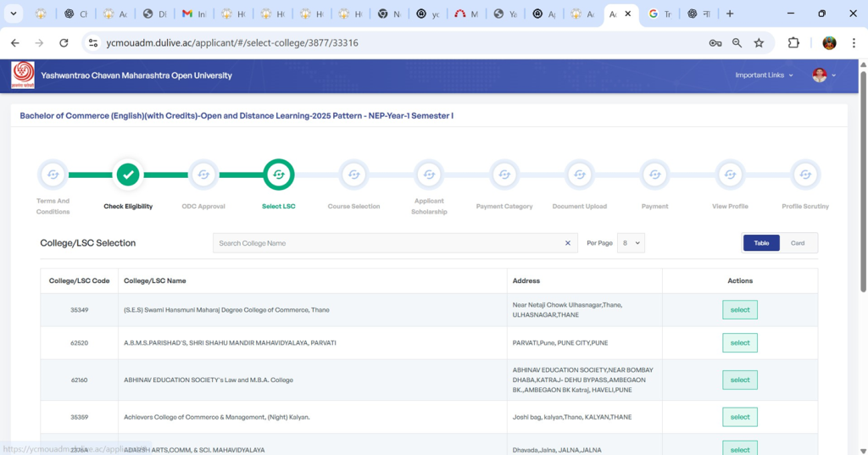Select Swami Hansmuni Maharaj Degree College
This screenshot has height=455, width=868.
739,310
